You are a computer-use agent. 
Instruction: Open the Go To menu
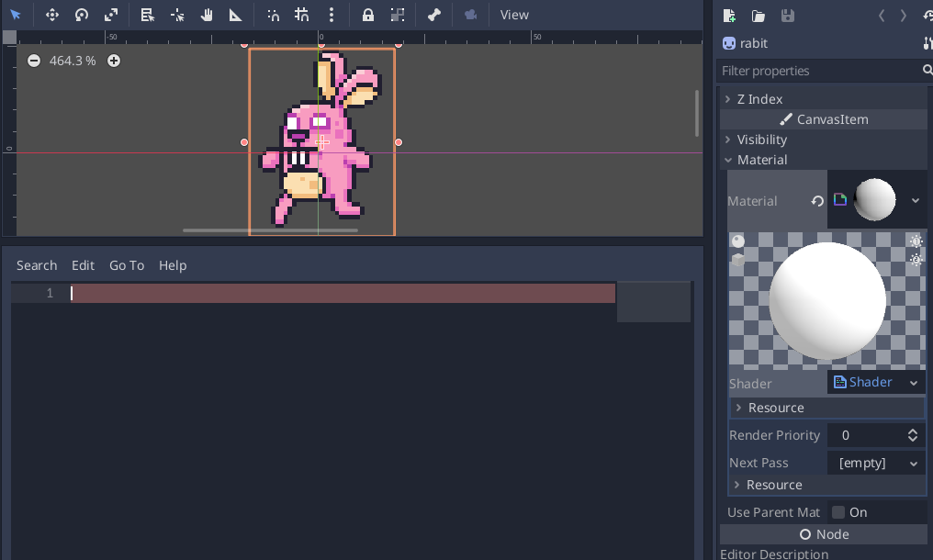127,265
